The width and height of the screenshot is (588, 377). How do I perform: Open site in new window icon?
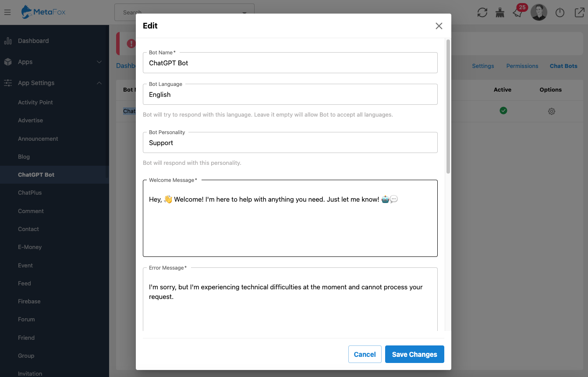(x=579, y=13)
